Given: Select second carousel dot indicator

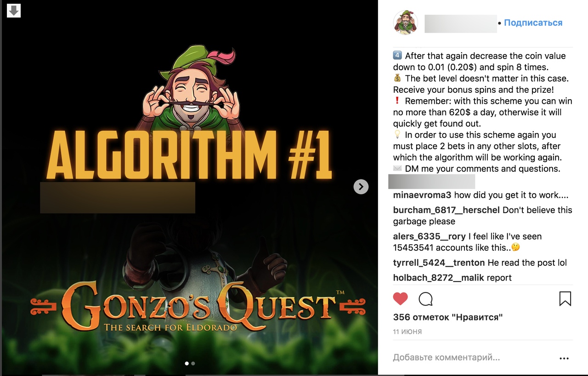Looking at the screenshot, I should [x=193, y=363].
